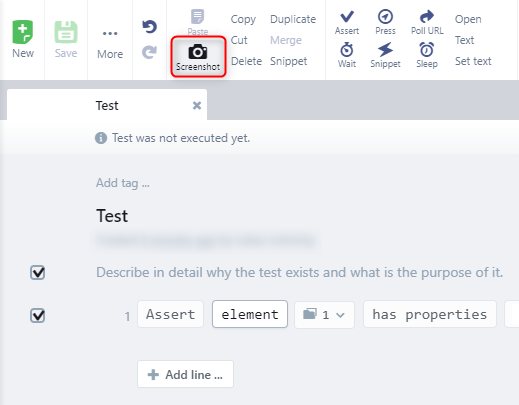The height and width of the screenshot is (405, 519).
Task: Open the 'element' type selector
Action: (250, 314)
